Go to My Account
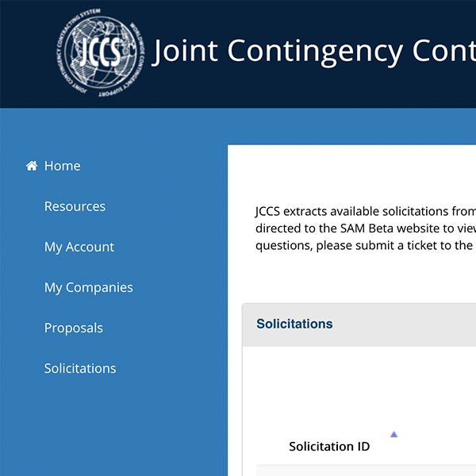The height and width of the screenshot is (476, 476). pos(79,247)
